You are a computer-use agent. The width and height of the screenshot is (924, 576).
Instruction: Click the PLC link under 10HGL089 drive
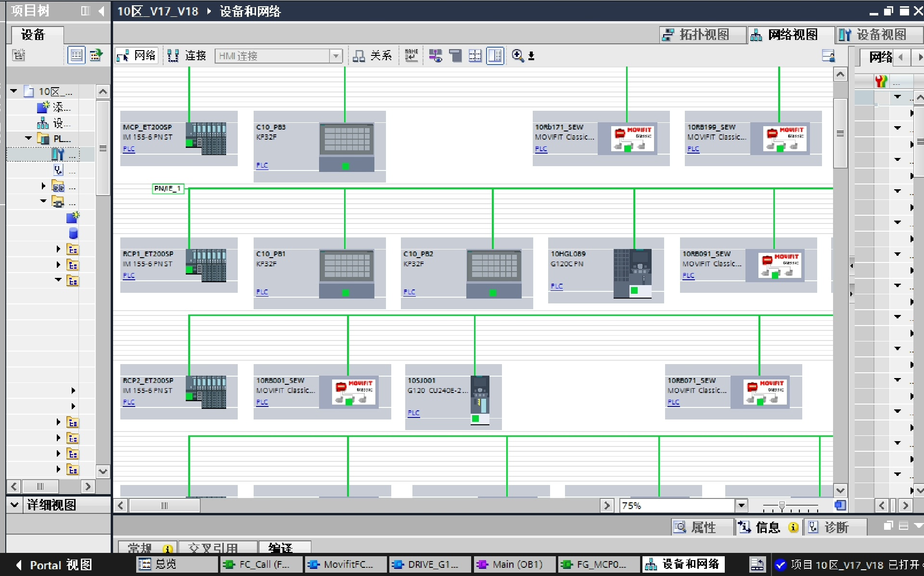(556, 286)
